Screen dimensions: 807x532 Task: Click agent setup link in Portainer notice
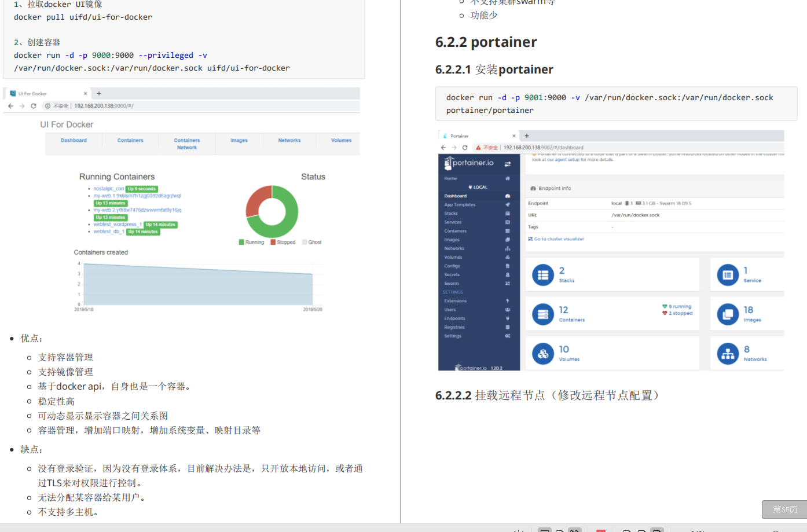tap(567, 160)
